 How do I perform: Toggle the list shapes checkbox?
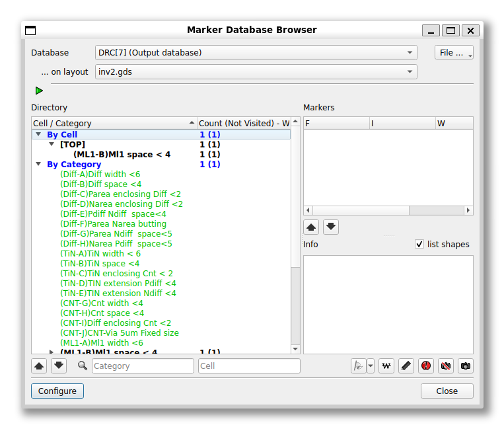(419, 245)
